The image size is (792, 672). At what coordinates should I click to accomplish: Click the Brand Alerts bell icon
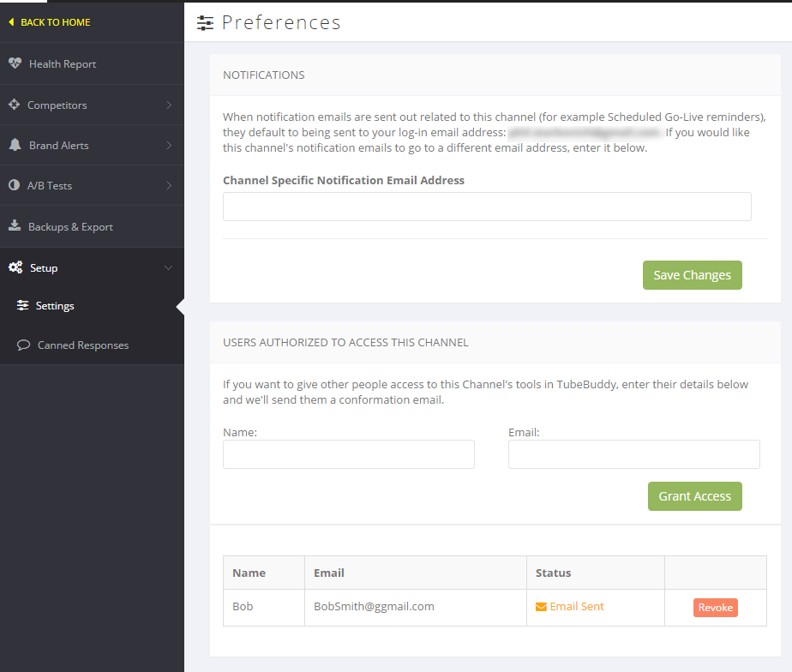tap(15, 145)
